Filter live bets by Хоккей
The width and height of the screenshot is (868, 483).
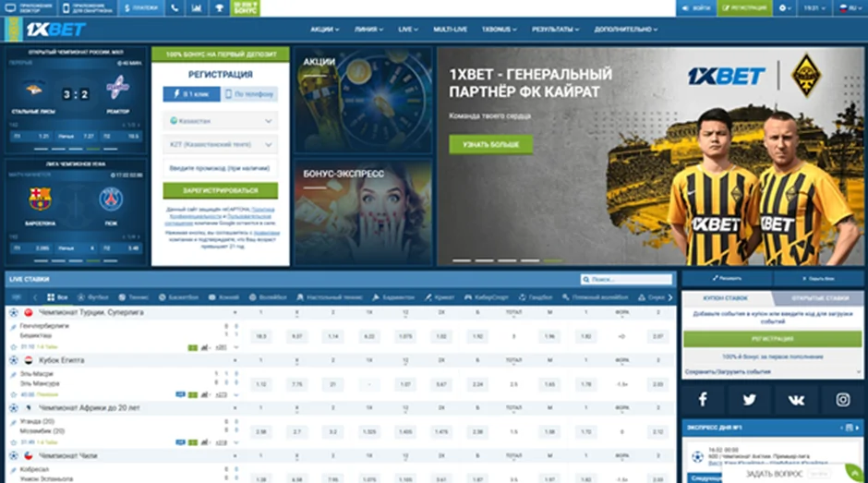pyautogui.click(x=223, y=297)
